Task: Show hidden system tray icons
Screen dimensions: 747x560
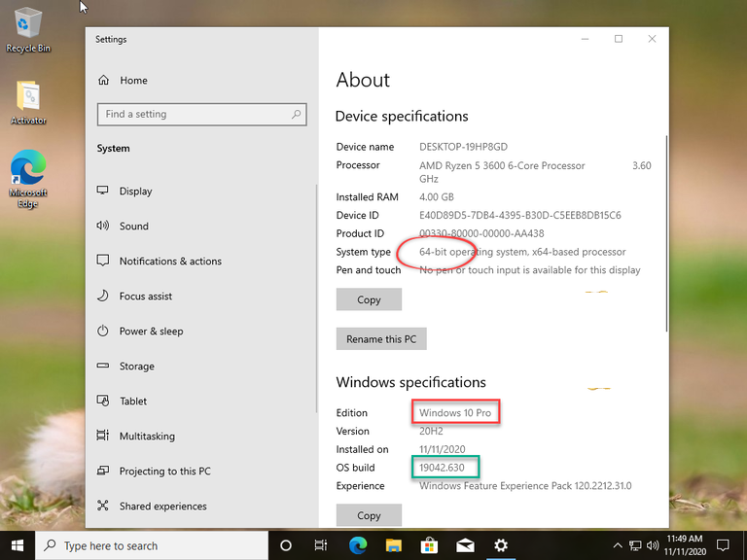Action: (x=618, y=545)
